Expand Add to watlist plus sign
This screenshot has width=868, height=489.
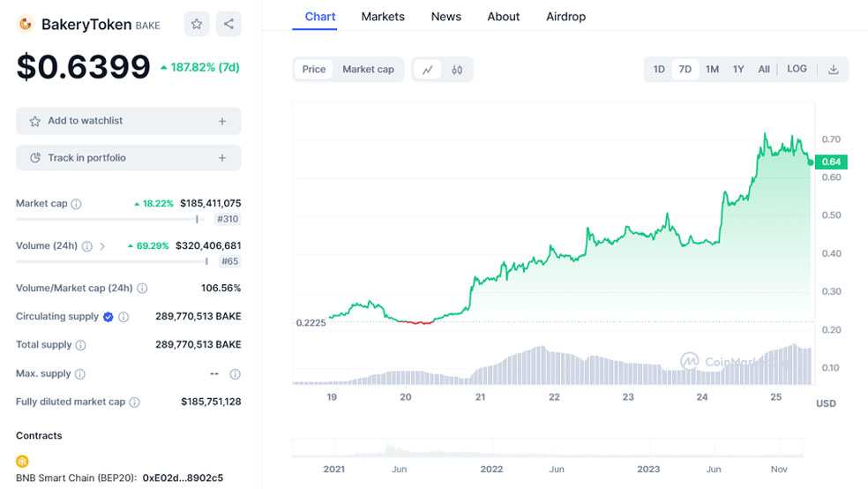pos(222,121)
